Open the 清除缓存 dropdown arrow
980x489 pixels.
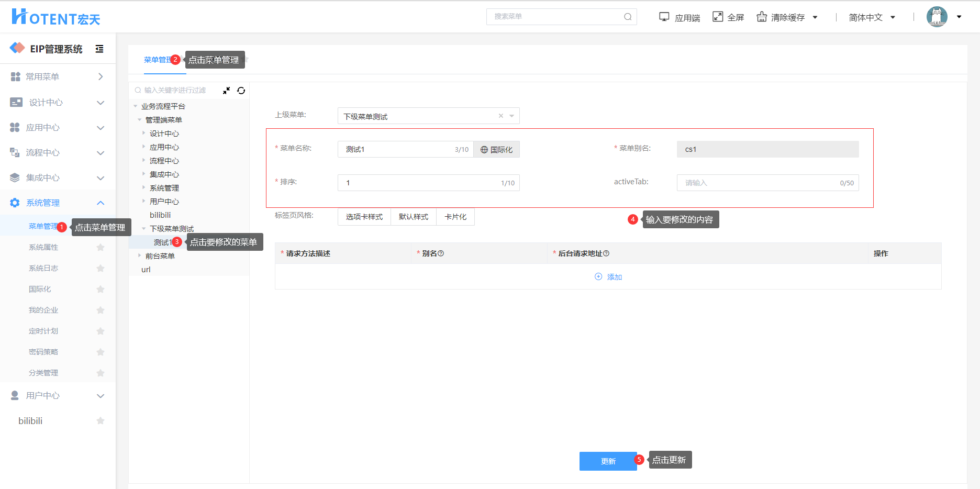pos(815,17)
